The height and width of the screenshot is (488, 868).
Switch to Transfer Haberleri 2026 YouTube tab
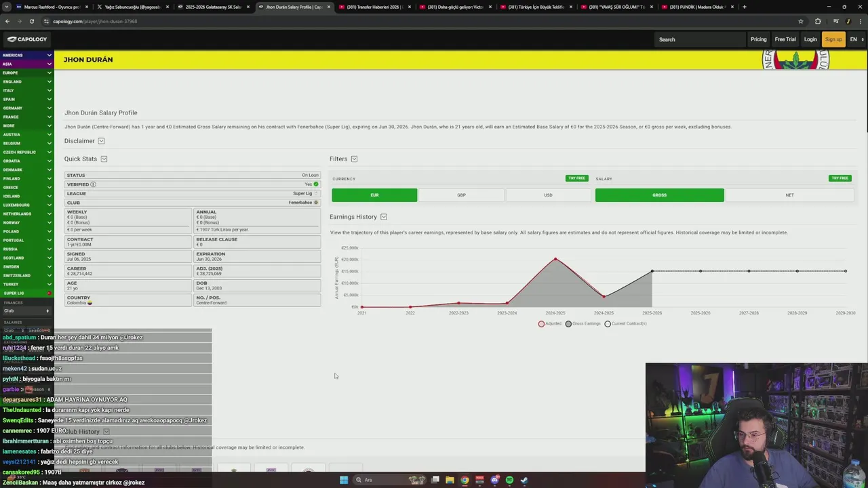374,7
